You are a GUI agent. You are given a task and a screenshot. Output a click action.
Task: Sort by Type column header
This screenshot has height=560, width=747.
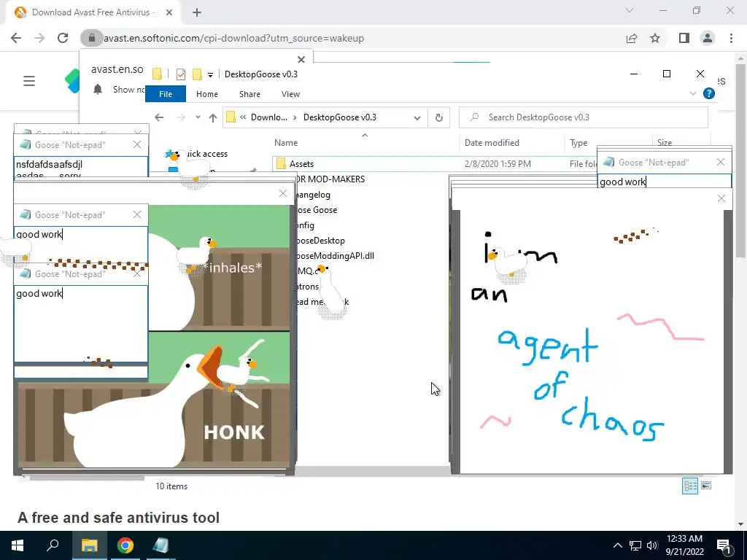[x=578, y=143]
